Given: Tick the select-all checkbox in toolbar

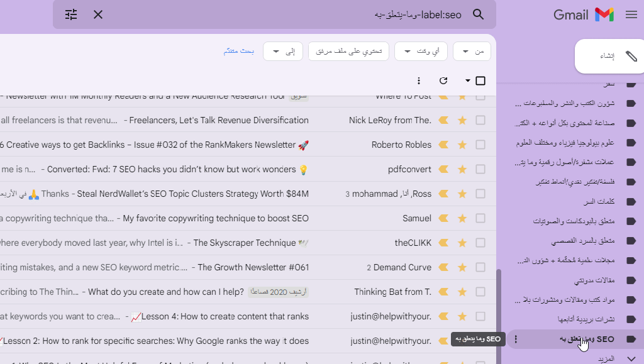Looking at the screenshot, I should (480, 81).
